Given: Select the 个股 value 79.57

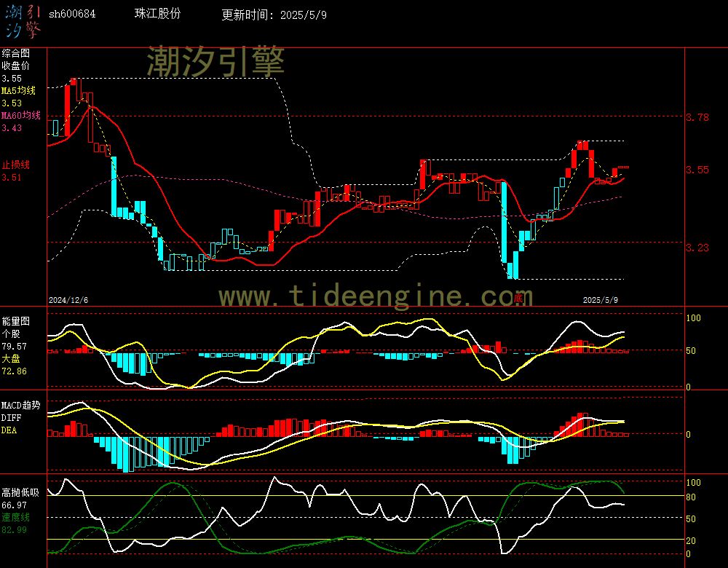Looking at the screenshot, I should point(14,347).
